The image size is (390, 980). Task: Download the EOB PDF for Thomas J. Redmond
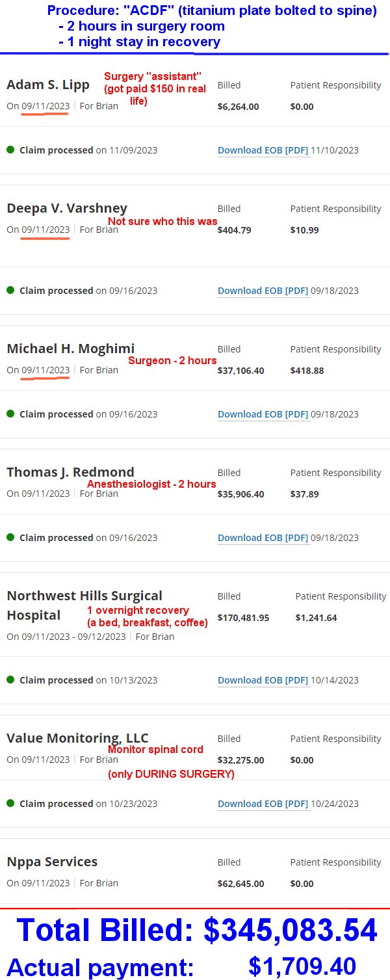pos(263,538)
